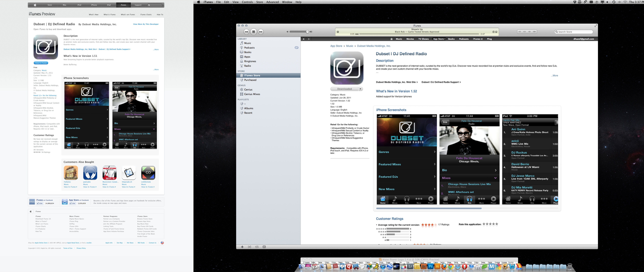Adjust the volume slider knob
This screenshot has height=272, width=644.
point(307,32)
